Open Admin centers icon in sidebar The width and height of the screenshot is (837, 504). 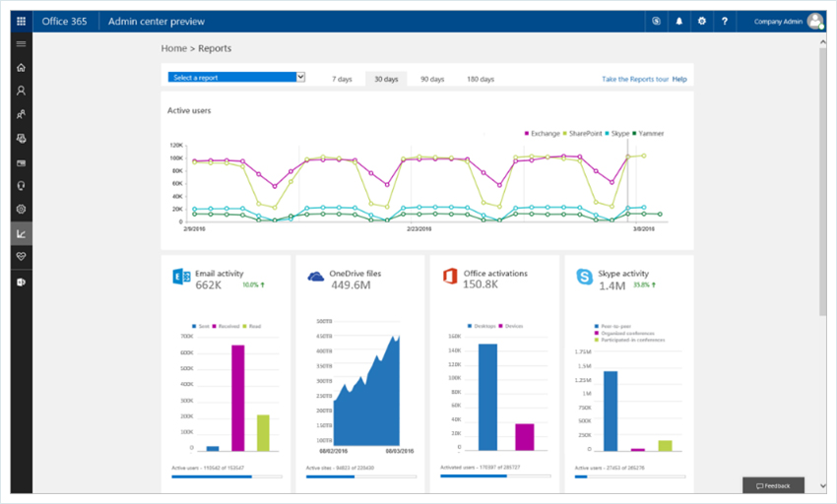tap(21, 282)
